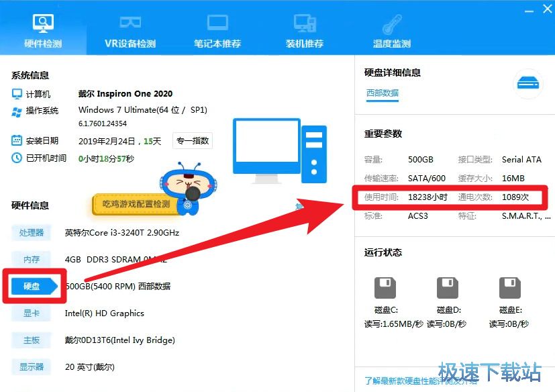Image resolution: width=555 pixels, height=392 pixels.
Task: Click 20 英寸(戴尔) display text
Action: 89,367
